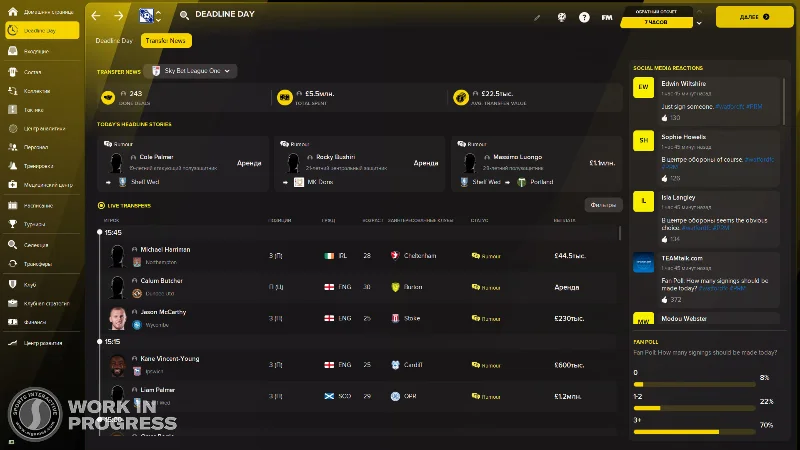This screenshot has width=800, height=450.
Task: Open the competitions trophy sidebar icon
Action: pyautogui.click(x=13, y=224)
